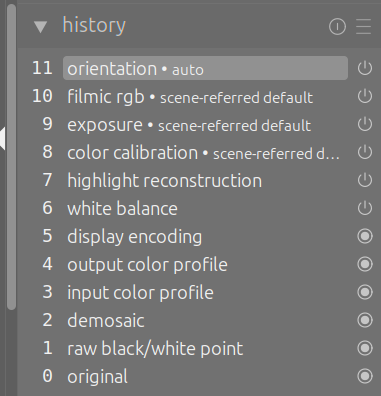Screen dimensions: 381x396
Task: Click power icon beside orientation entry
Action: click(x=365, y=68)
